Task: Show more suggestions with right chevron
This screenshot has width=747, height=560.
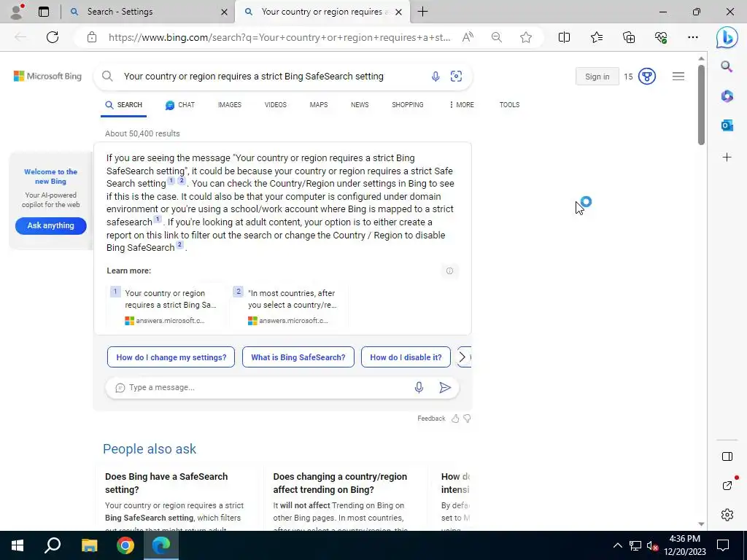Action: click(462, 357)
